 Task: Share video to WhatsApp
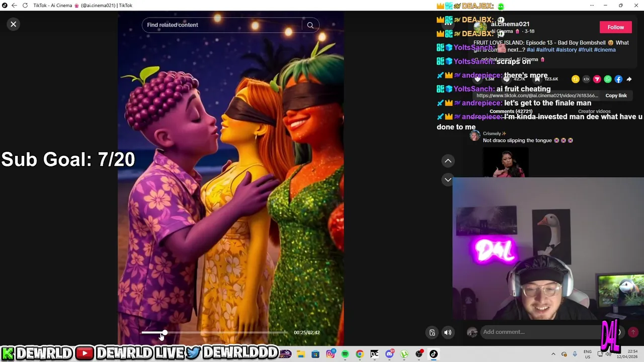[x=608, y=79]
